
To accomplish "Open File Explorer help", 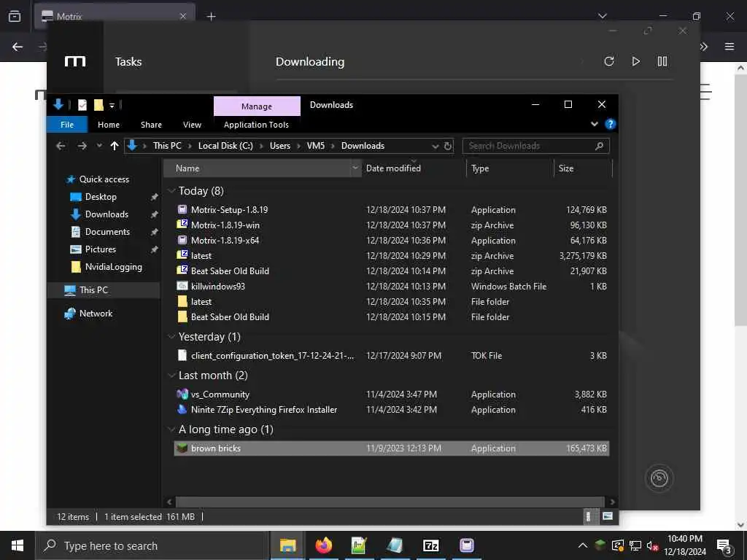I will 611,124.
